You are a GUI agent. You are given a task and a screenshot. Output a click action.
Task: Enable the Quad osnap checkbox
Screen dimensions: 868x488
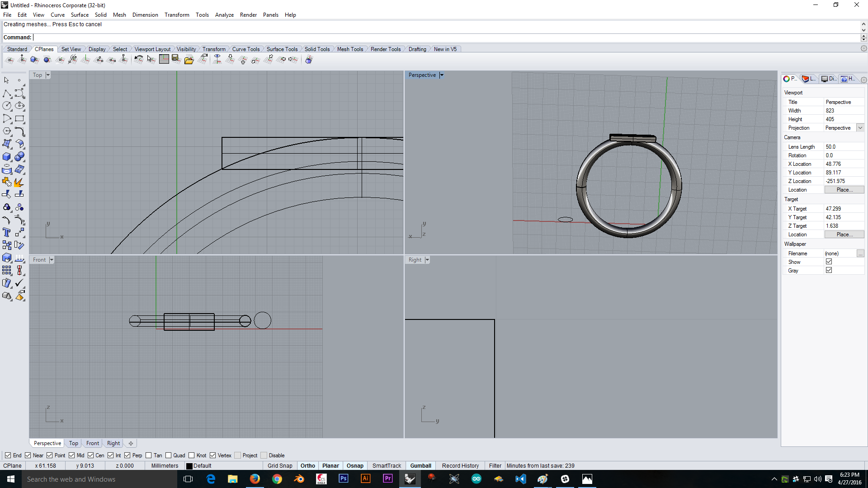pyautogui.click(x=169, y=455)
